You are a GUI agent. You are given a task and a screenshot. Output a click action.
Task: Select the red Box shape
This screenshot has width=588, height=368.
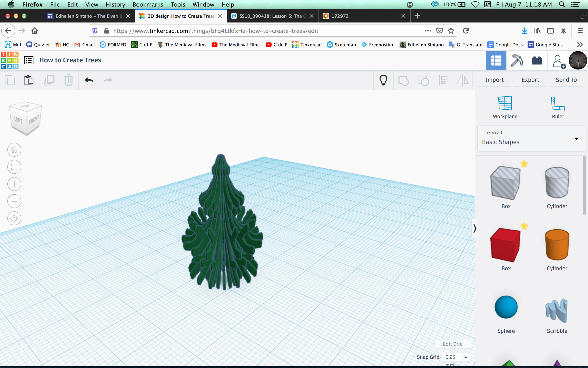pos(505,245)
